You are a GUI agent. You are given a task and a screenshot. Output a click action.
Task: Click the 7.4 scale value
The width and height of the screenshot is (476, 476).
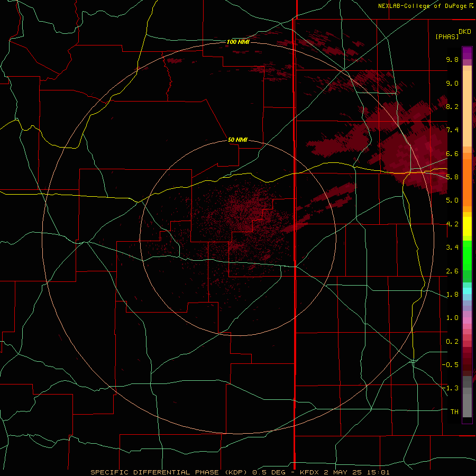(x=452, y=130)
